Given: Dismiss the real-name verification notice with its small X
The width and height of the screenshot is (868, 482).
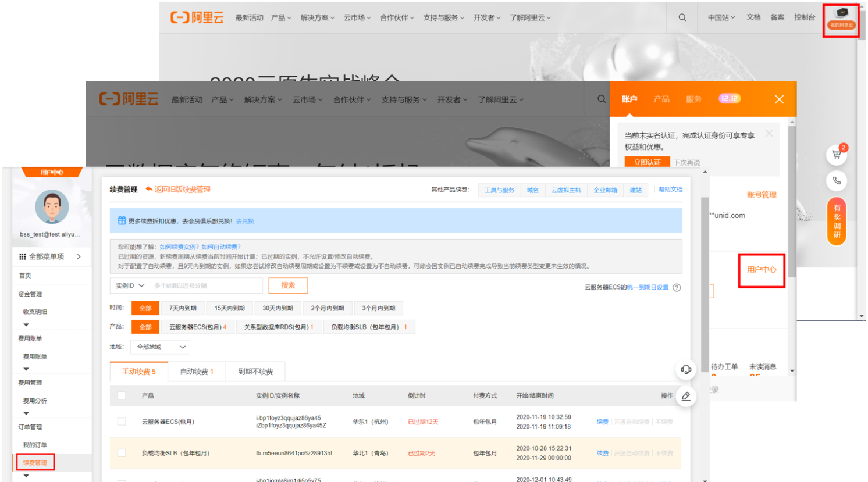Looking at the screenshot, I should [769, 134].
